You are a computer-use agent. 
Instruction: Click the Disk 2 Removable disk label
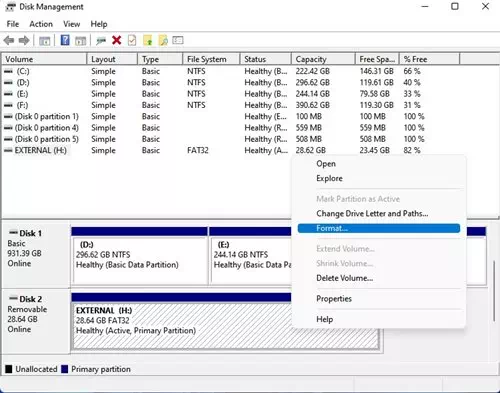(35, 321)
